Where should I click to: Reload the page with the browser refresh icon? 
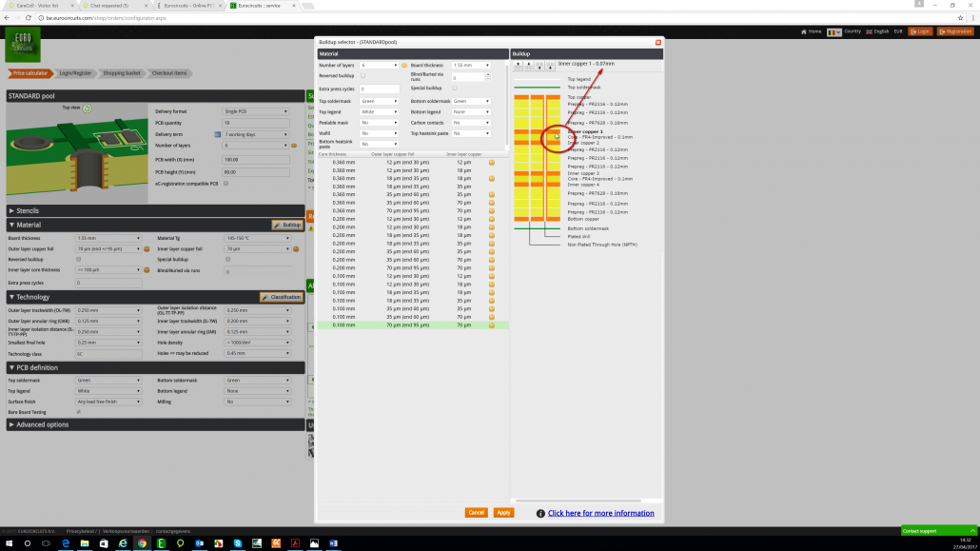point(29,18)
